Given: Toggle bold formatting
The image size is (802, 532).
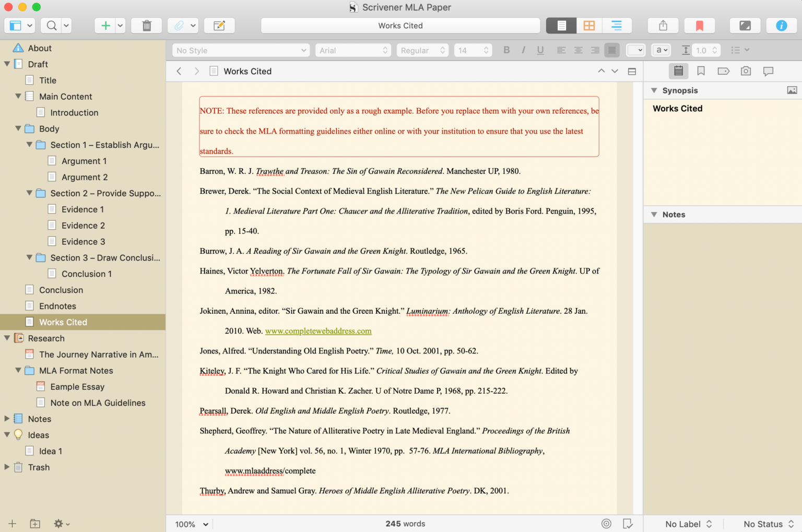Looking at the screenshot, I should tap(506, 50).
